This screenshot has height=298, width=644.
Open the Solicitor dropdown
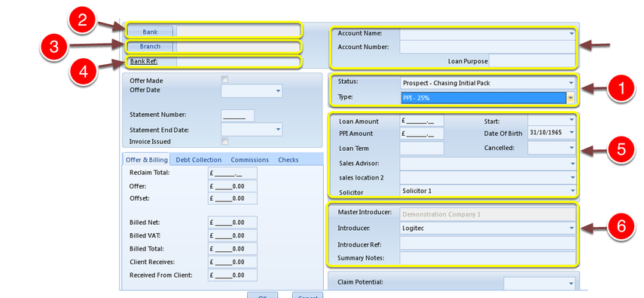point(572,191)
